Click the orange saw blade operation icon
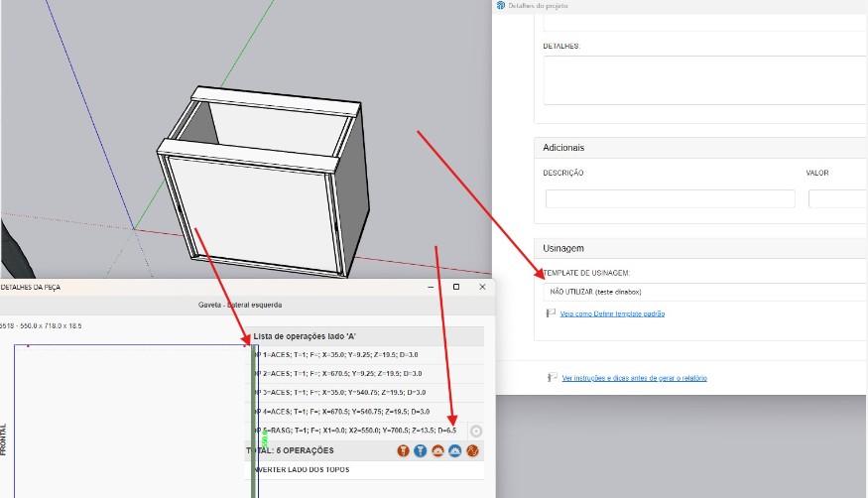This screenshot has width=868, height=498. click(x=437, y=450)
